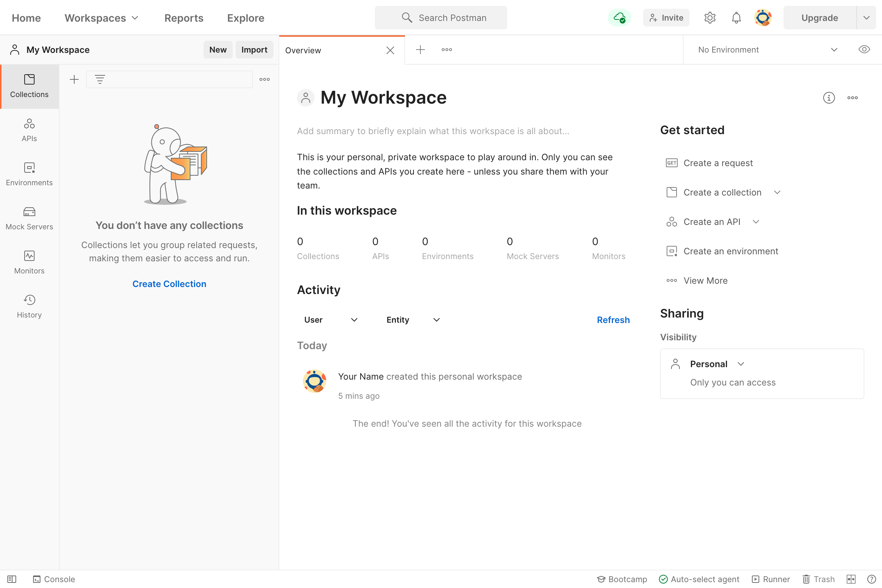Click My Workspace name in sidebar header

click(x=58, y=50)
